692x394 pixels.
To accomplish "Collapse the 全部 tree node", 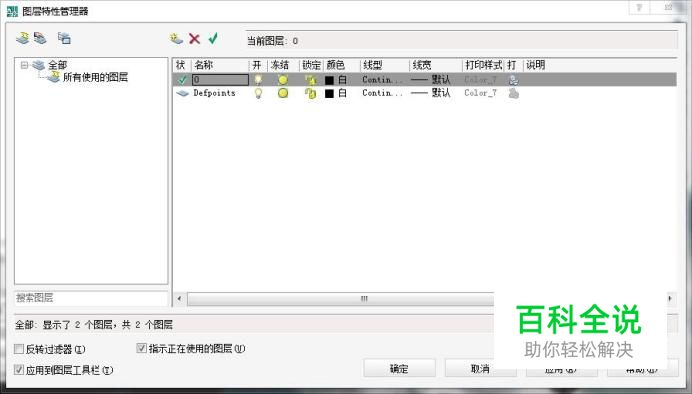I will pyautogui.click(x=24, y=65).
